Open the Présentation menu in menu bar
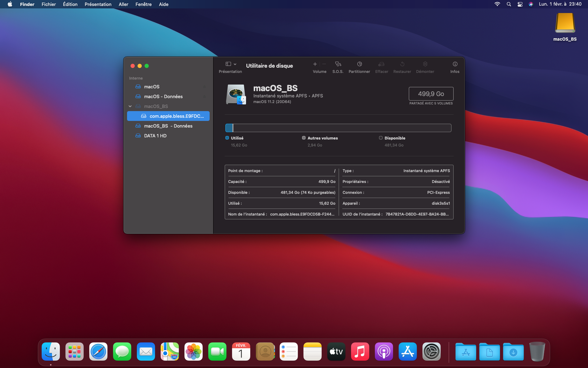 [98, 4]
